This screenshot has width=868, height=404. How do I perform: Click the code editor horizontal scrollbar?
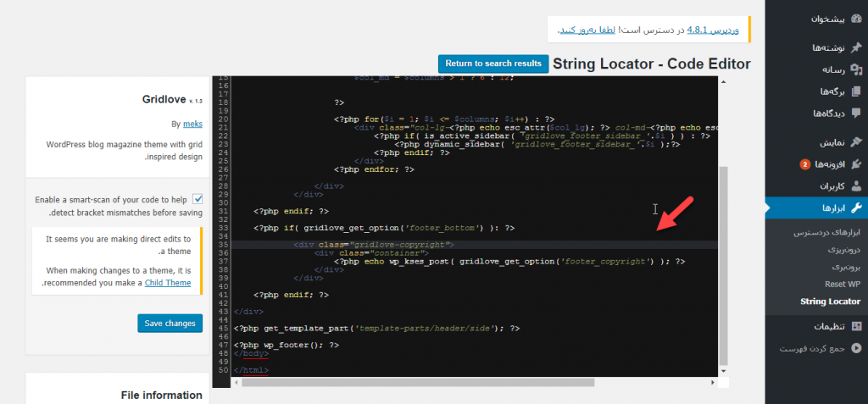[417, 382]
